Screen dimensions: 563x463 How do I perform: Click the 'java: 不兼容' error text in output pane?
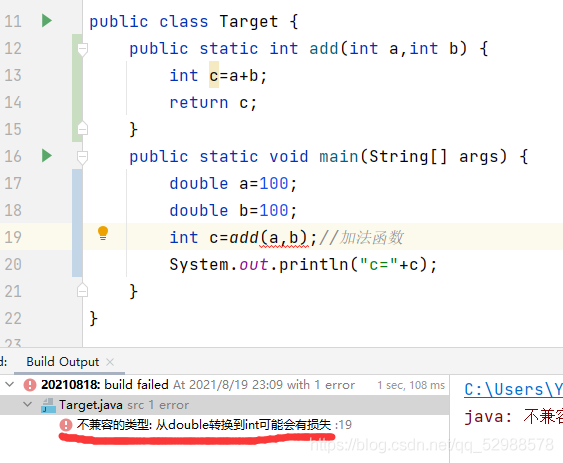pos(513,417)
